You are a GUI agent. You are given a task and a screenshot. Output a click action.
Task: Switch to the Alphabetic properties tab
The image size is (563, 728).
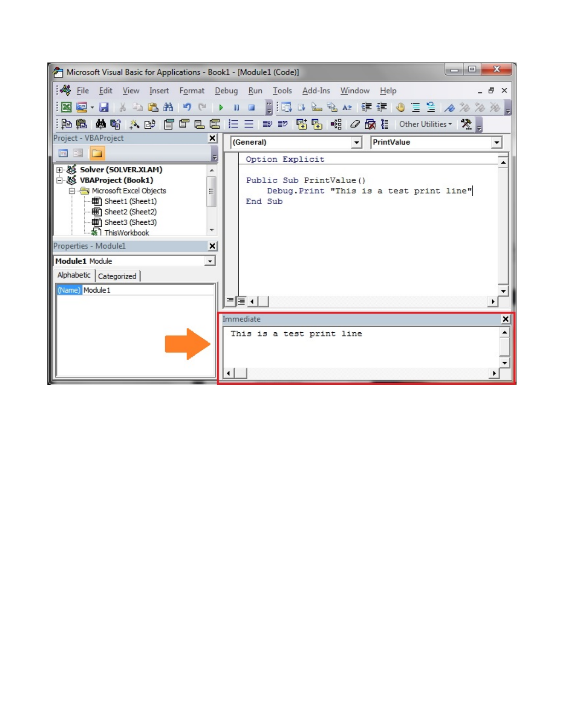pos(74,275)
